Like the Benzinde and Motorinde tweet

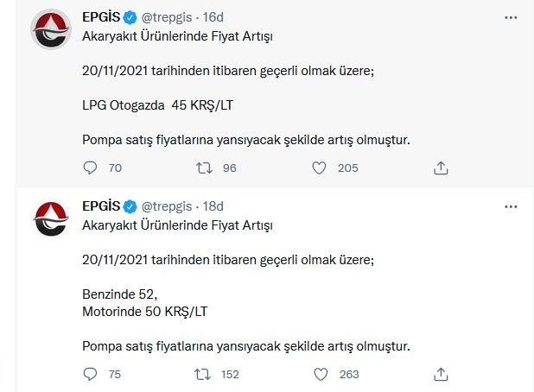click(x=319, y=374)
